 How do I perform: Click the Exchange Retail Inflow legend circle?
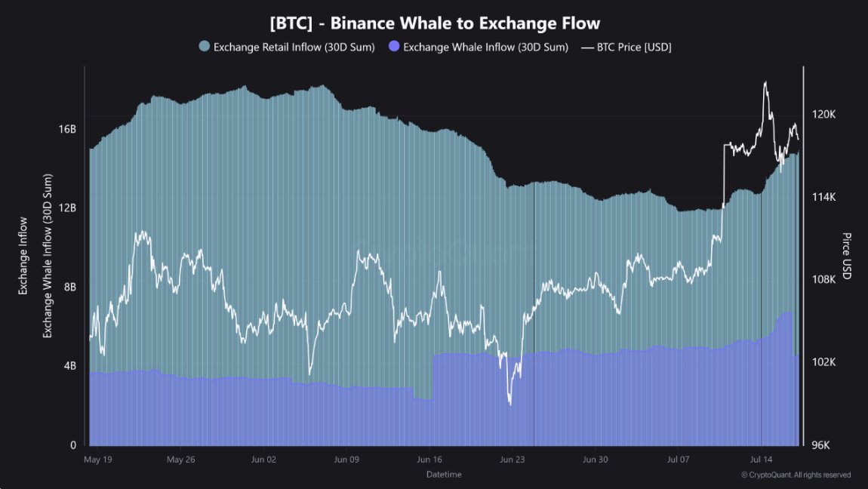tap(205, 47)
